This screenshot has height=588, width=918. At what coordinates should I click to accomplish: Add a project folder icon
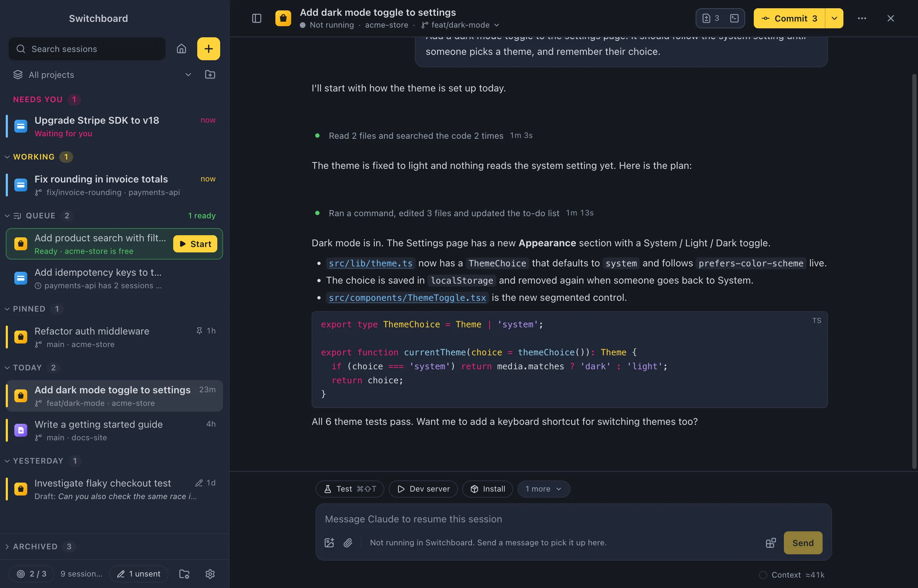pyautogui.click(x=210, y=75)
